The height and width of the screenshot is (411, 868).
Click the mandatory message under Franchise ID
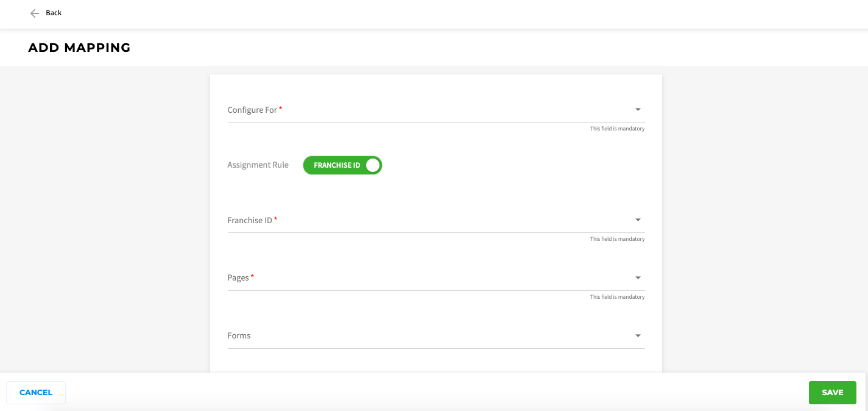(x=617, y=240)
